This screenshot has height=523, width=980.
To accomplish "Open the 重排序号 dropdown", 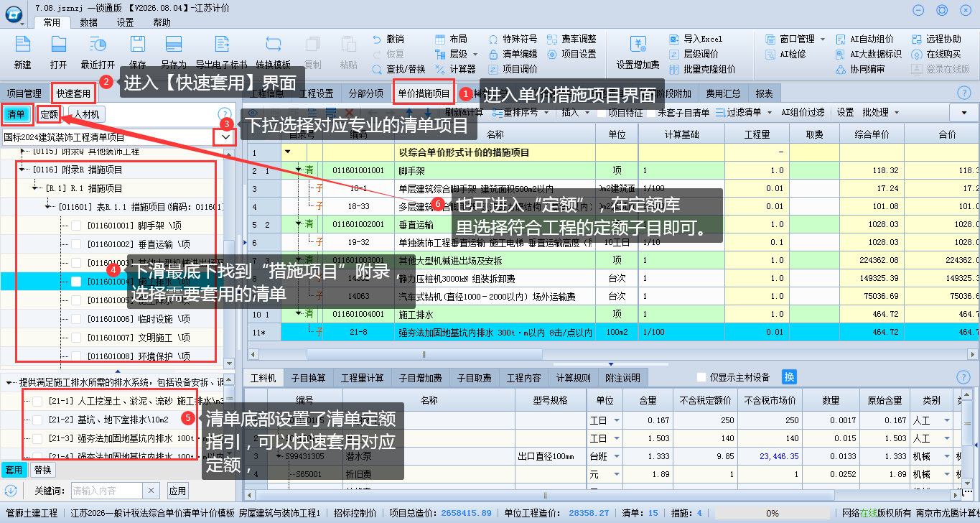I will pyautogui.click(x=546, y=113).
